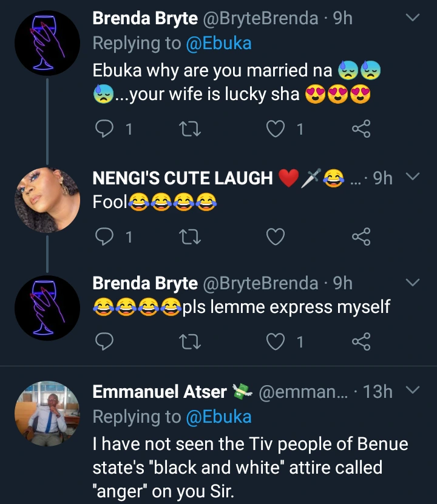Viewport: 437px width, 504px height.
Task: Expand more options on NENGI'S CUTE LAUGH tweet
Action: tap(413, 177)
